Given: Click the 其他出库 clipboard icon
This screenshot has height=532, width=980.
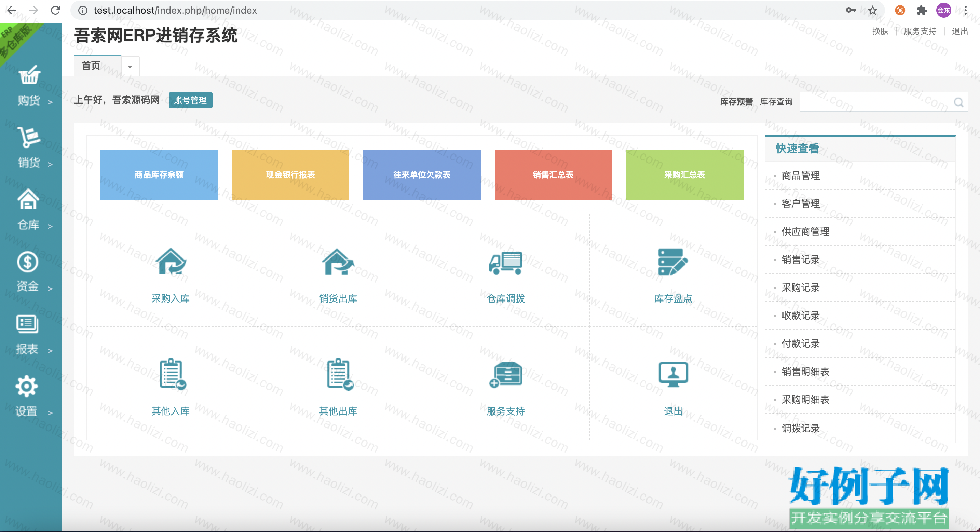Looking at the screenshot, I should [x=340, y=374].
